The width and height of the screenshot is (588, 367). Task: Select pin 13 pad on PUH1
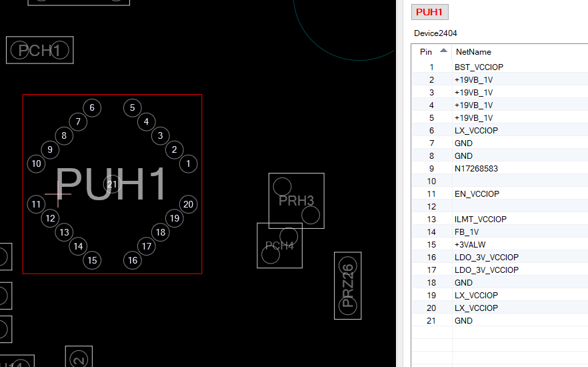pyautogui.click(x=64, y=232)
